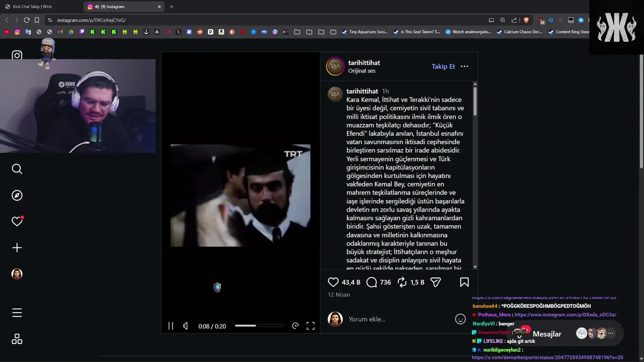Open Instagram search in sidebar
The width and height of the screenshot is (644, 362).
[x=17, y=169]
